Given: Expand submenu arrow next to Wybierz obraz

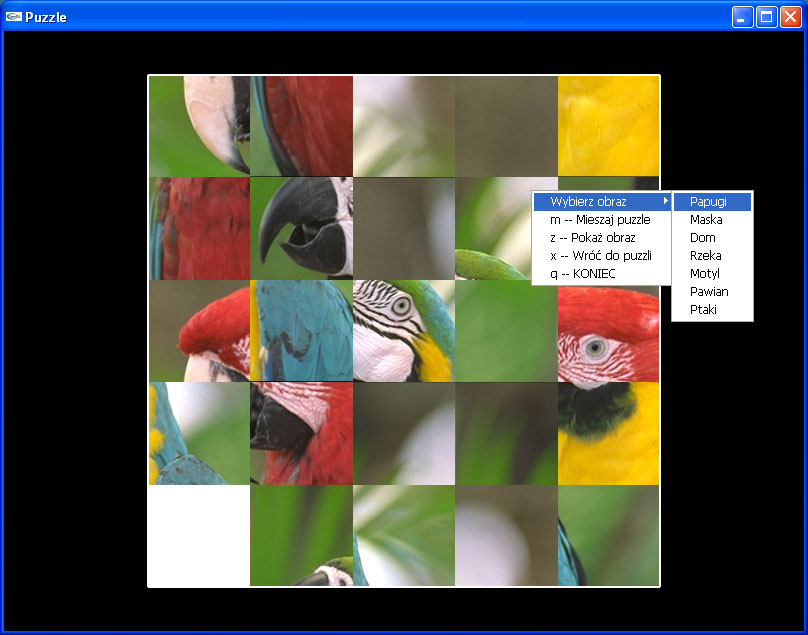Looking at the screenshot, I should 665,201.
